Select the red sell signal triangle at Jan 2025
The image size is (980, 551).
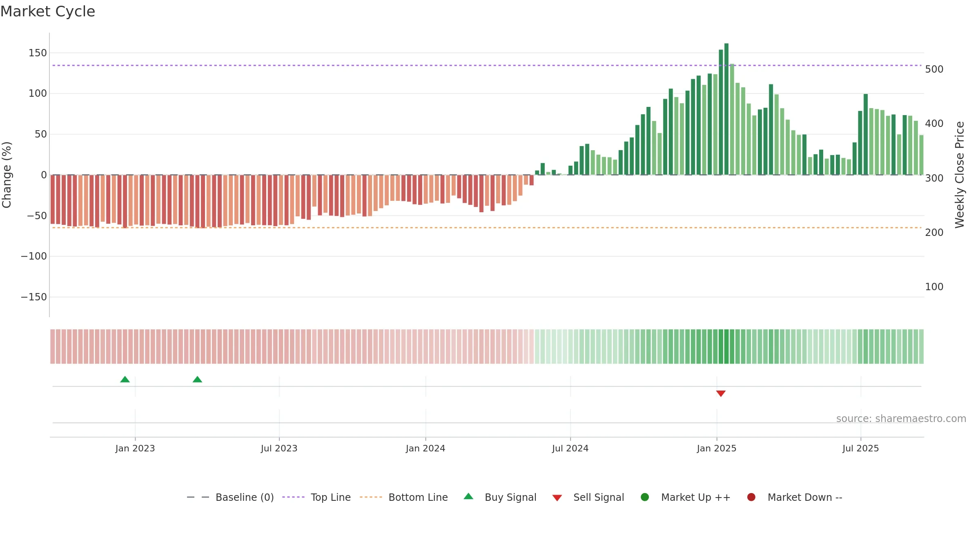click(x=721, y=393)
